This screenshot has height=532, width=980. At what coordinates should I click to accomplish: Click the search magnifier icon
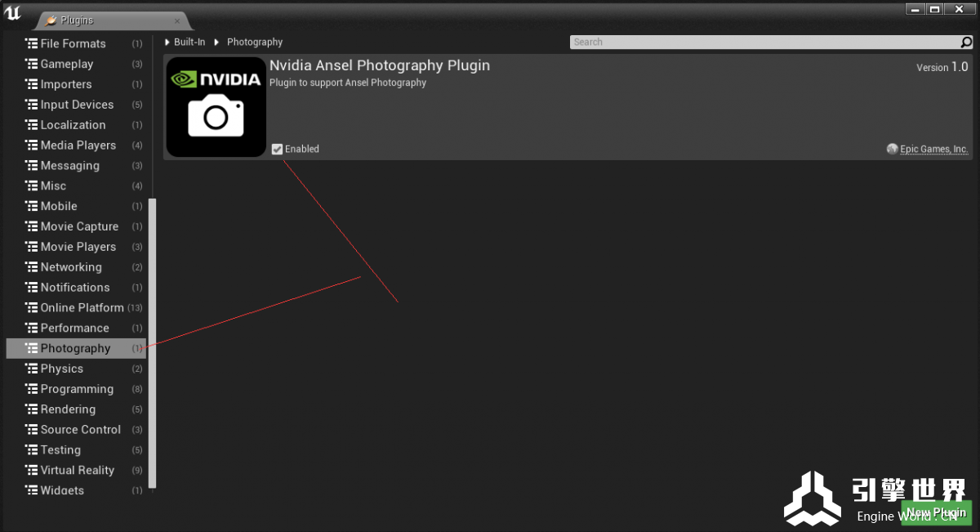pyautogui.click(x=967, y=42)
